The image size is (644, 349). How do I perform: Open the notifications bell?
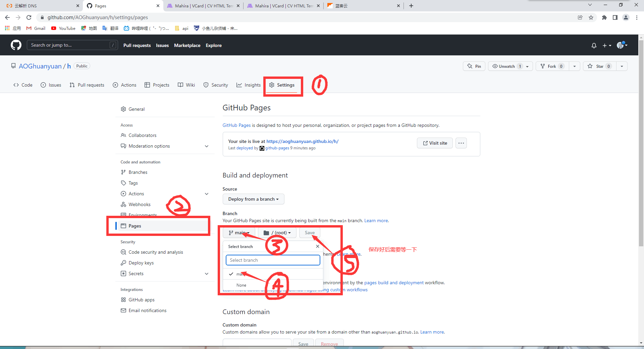[x=594, y=45]
